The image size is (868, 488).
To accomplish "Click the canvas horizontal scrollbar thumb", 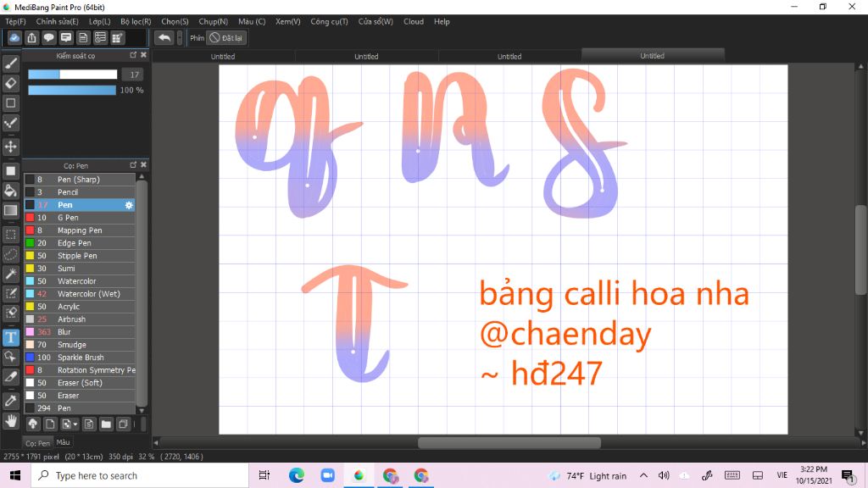I will pos(509,442).
